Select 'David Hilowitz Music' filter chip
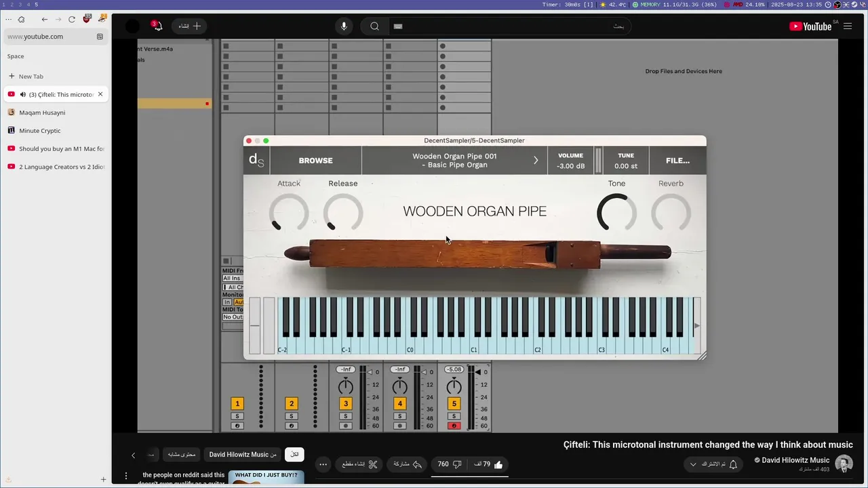This screenshot has height=488, width=868. [x=243, y=455]
